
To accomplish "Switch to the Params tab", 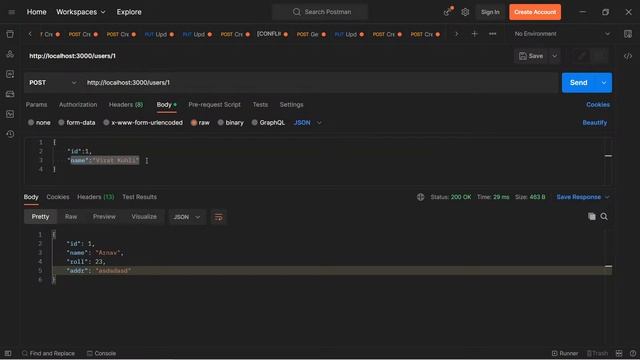I will (36, 105).
